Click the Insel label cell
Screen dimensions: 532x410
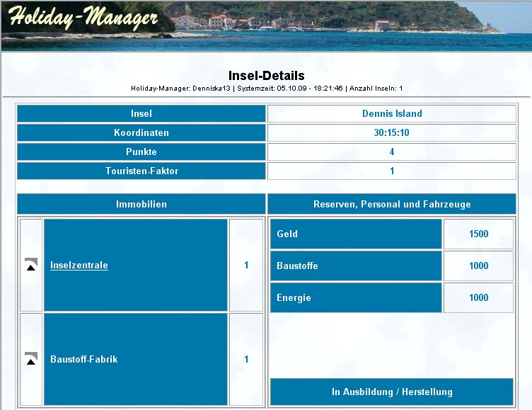[x=141, y=113]
